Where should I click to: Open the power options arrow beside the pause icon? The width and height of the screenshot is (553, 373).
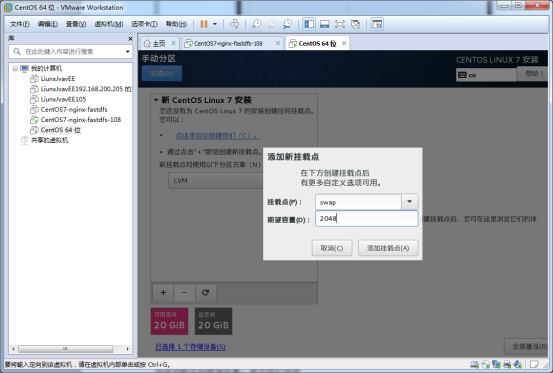pyautogui.click(x=215, y=24)
